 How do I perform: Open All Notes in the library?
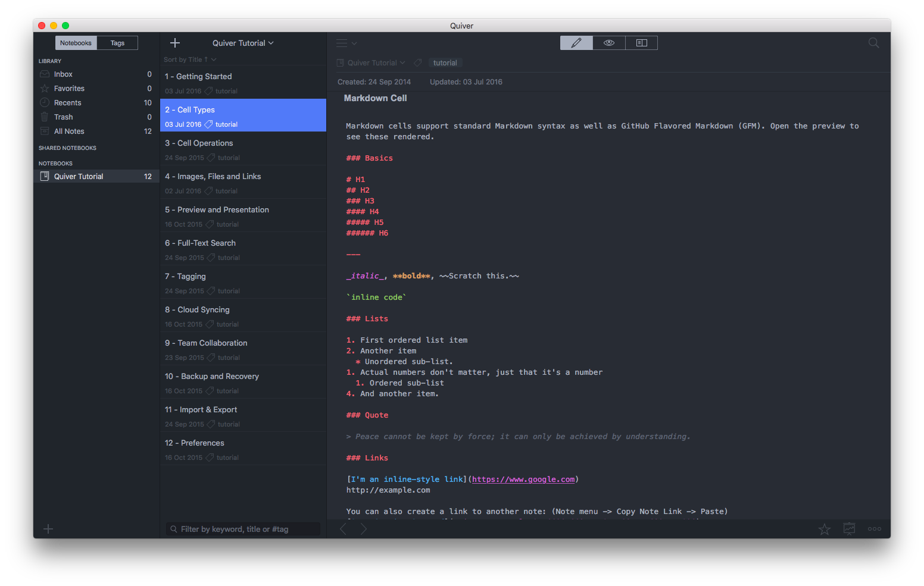pos(96,131)
